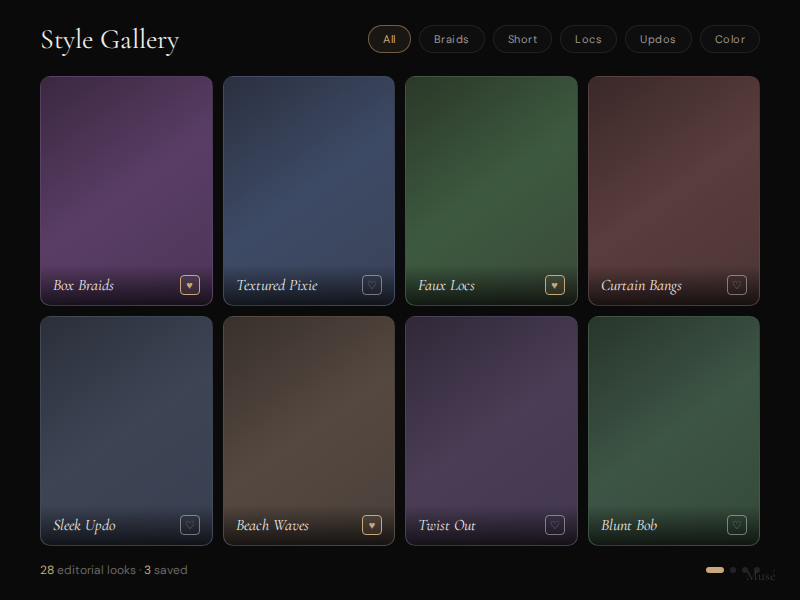Screen dimensions: 800x600
Task: Click the '3 saved' count text
Action: click(x=166, y=570)
